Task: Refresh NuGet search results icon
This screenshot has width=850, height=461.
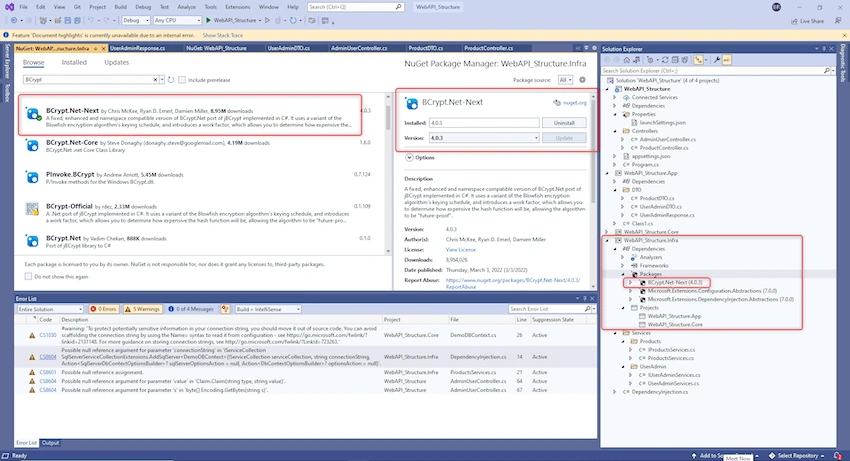Action: tap(171, 80)
